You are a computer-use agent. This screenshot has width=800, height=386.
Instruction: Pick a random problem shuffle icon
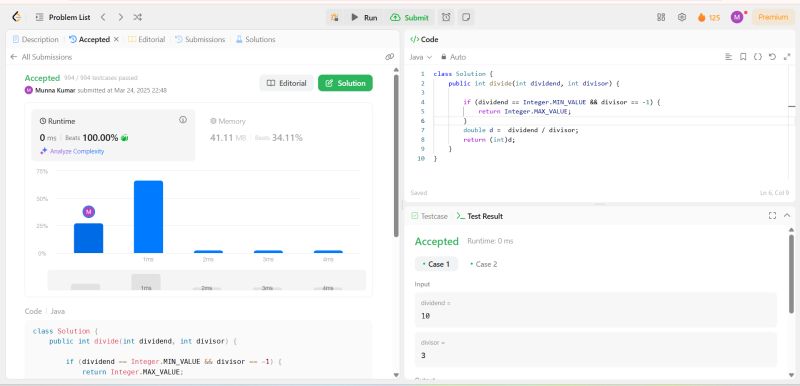[138, 17]
